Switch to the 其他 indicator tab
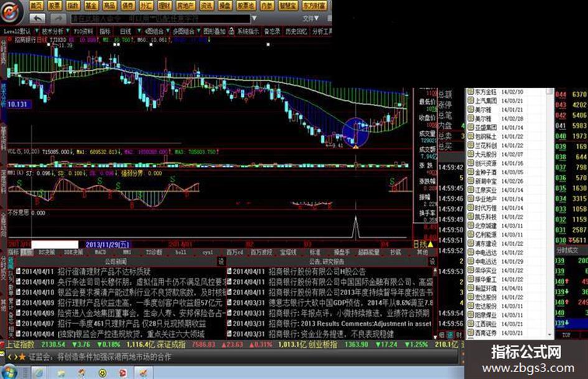 [x=422, y=252]
